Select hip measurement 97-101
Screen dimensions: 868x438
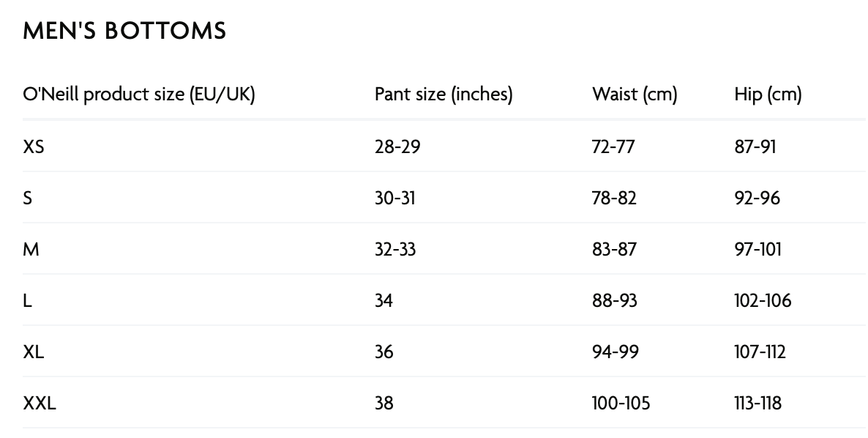click(757, 249)
